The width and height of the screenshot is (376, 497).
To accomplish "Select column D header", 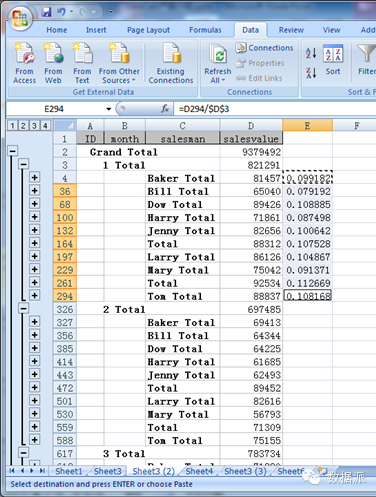I will pos(251,126).
